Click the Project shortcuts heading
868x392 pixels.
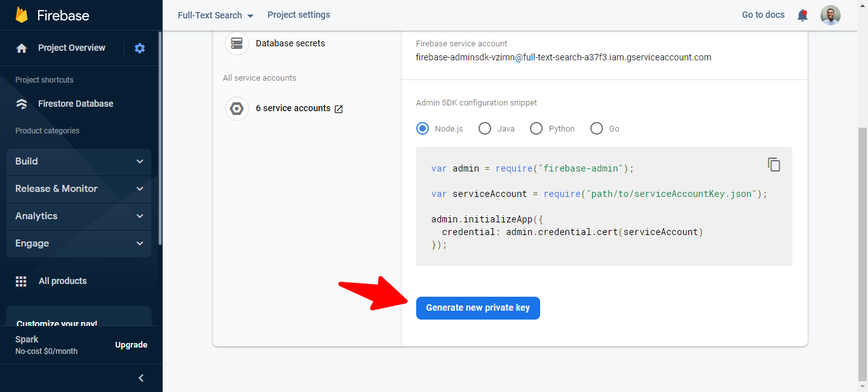coord(44,80)
